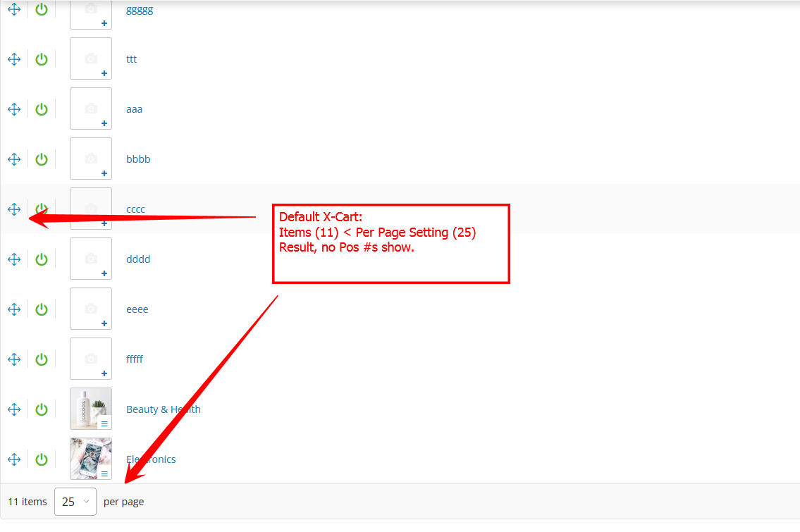Toggle the power icon for Beauty & Health
This screenshot has width=800, height=532.
42,409
